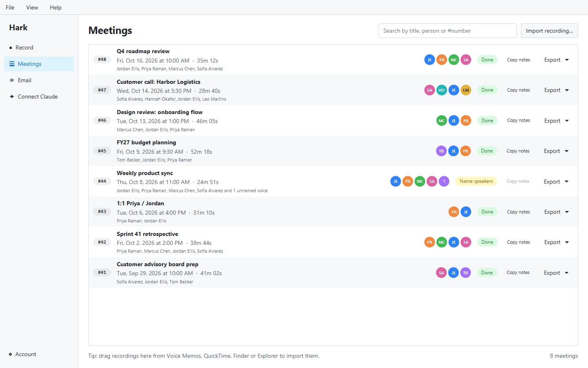Copy notes for Sprint 41 retrospective
The height and width of the screenshot is (368, 588).
(519, 242)
